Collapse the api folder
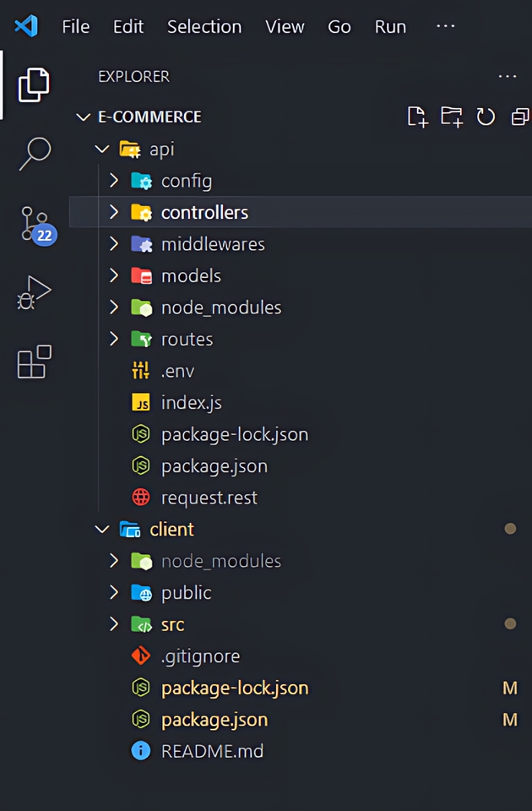 101,149
